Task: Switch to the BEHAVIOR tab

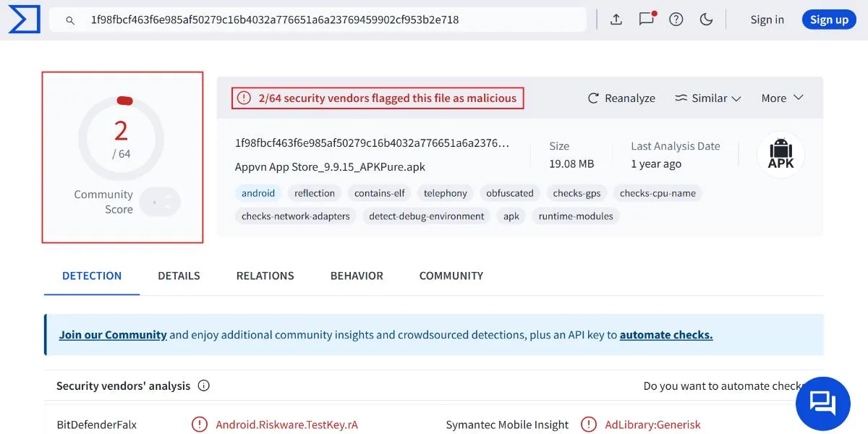Action: click(x=357, y=276)
